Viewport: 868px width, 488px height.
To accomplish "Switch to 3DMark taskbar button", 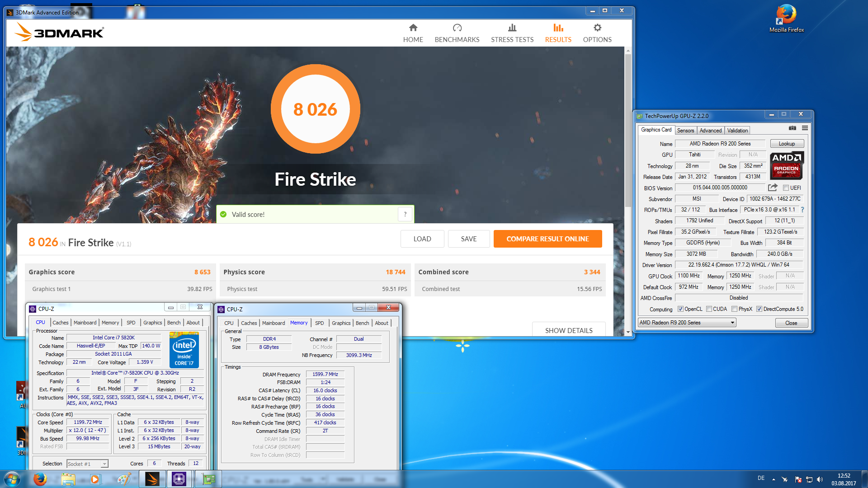I will tap(152, 479).
